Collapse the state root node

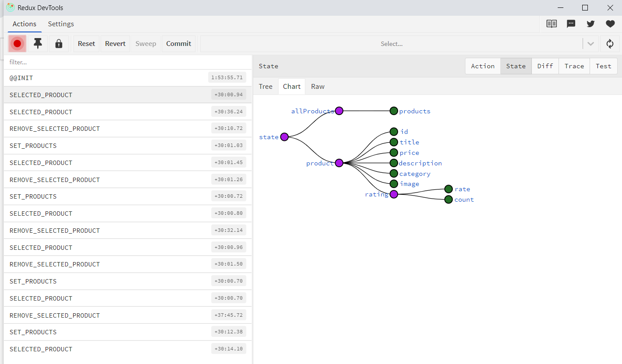coord(284,137)
